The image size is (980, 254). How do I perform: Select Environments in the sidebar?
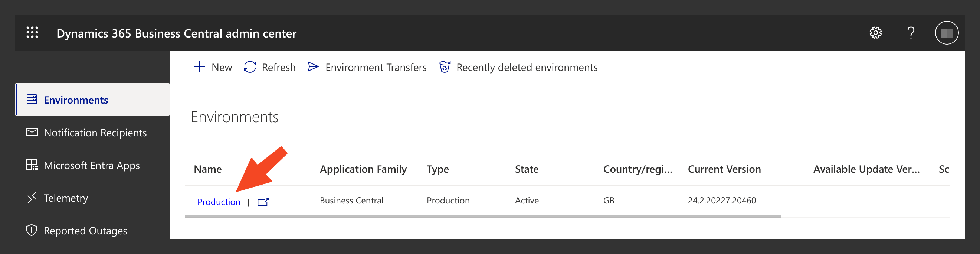[93, 100]
